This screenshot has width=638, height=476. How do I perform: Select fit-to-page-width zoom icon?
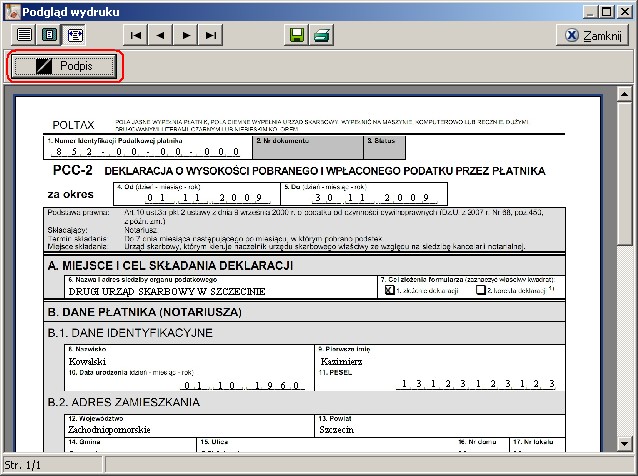coord(75,34)
